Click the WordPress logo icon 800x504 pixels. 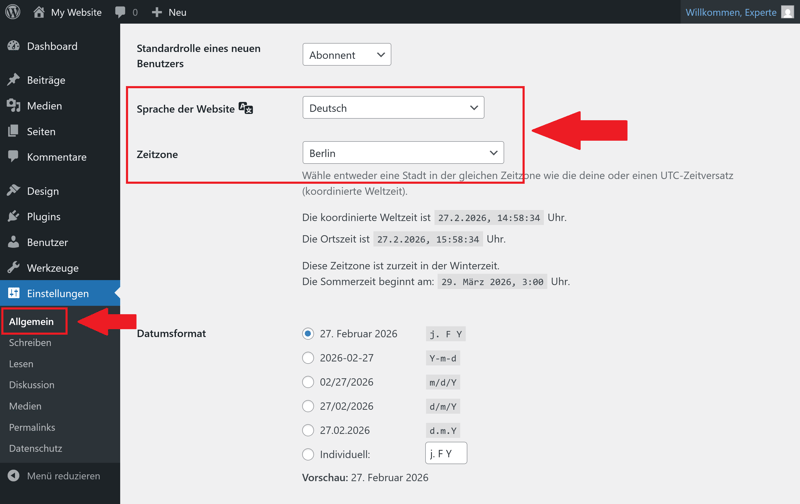coord(13,12)
